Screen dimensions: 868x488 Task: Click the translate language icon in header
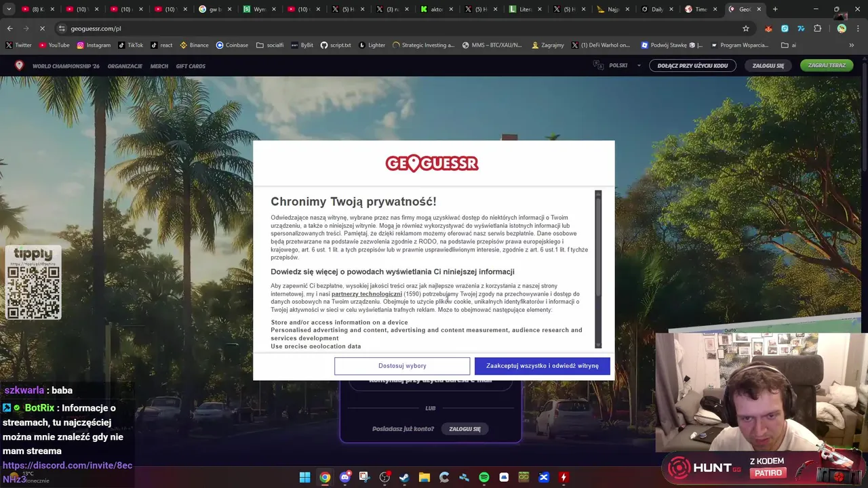[x=598, y=66]
